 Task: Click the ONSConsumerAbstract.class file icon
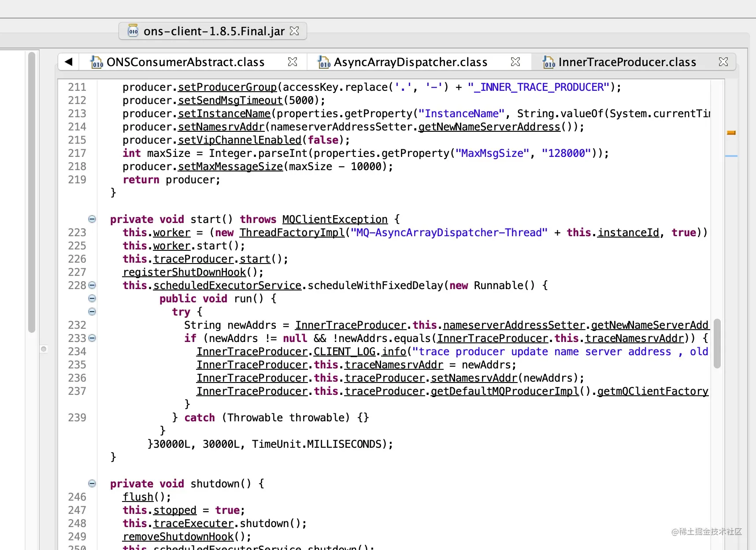point(96,62)
